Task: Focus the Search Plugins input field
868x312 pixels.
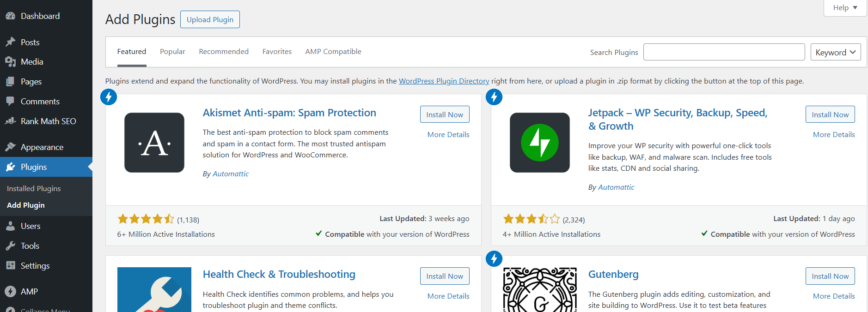Action: (724, 52)
